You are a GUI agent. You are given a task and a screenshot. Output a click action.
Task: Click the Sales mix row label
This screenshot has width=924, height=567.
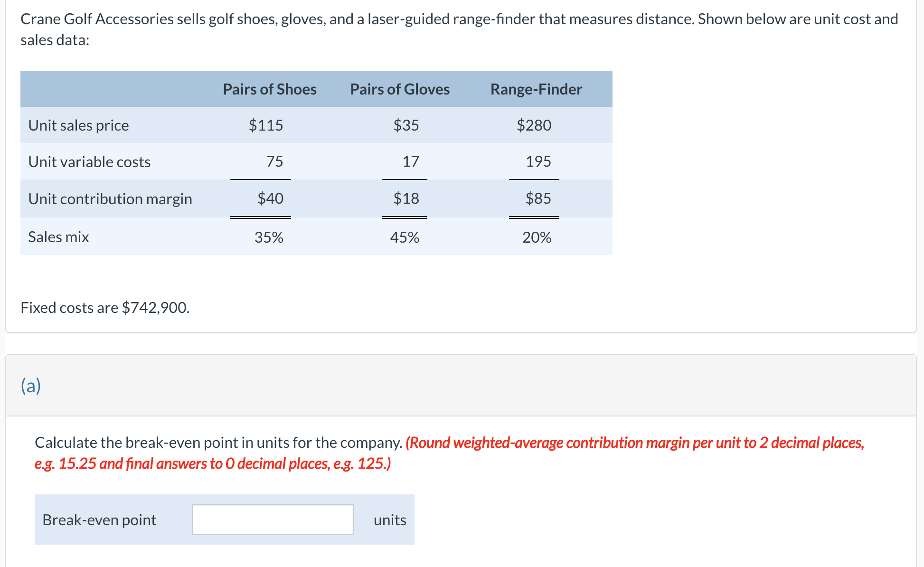[x=58, y=236]
